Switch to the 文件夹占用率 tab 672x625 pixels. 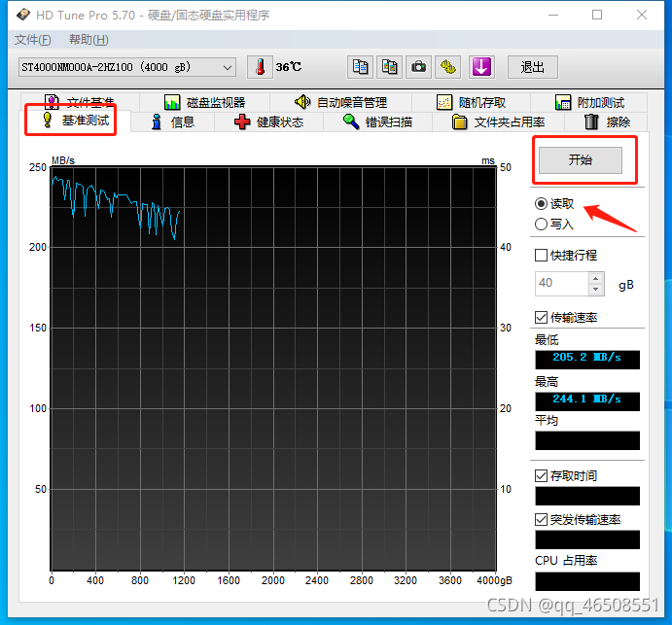click(x=499, y=122)
